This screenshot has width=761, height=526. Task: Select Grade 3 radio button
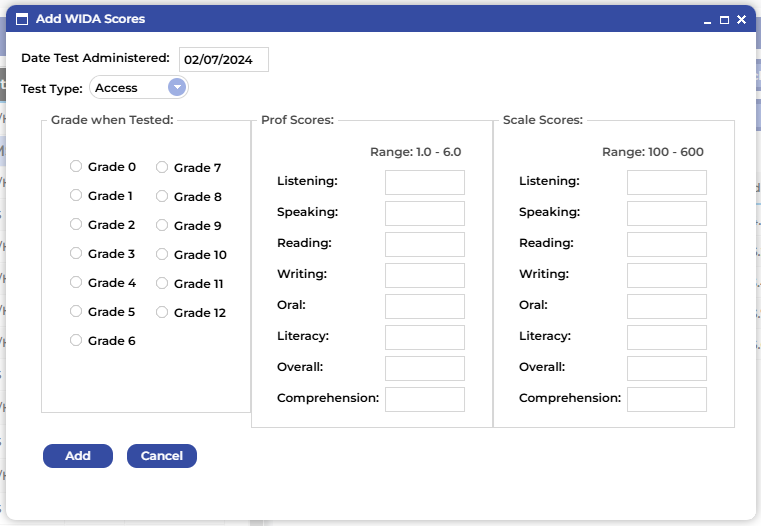point(76,254)
